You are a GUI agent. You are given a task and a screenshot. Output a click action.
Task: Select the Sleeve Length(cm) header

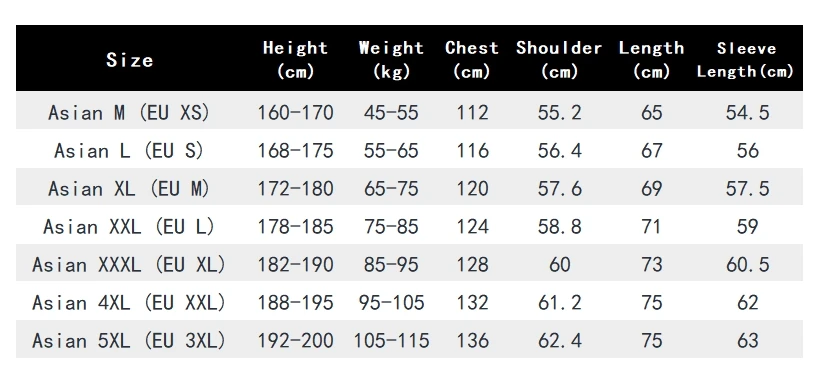(x=746, y=59)
